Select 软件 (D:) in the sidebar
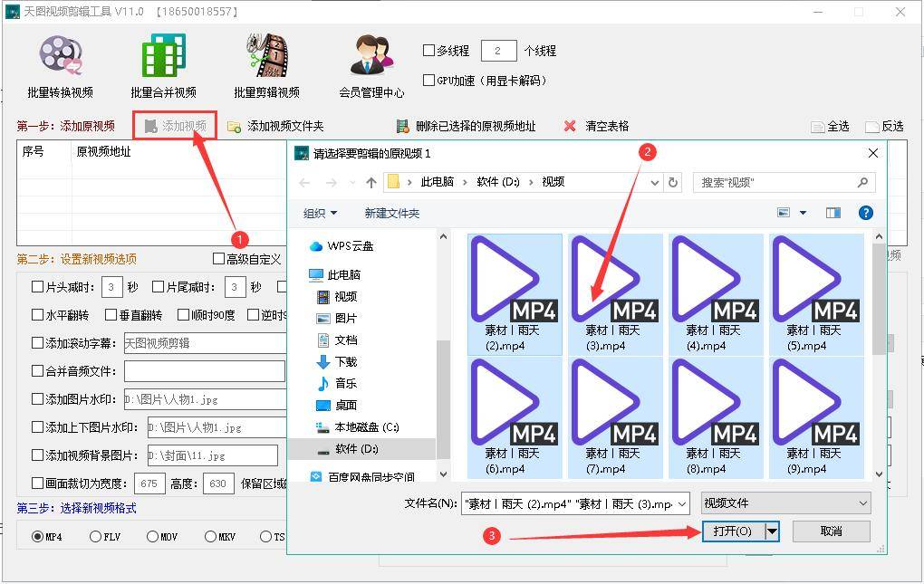Viewport: 924px width, 584px height. (348, 448)
